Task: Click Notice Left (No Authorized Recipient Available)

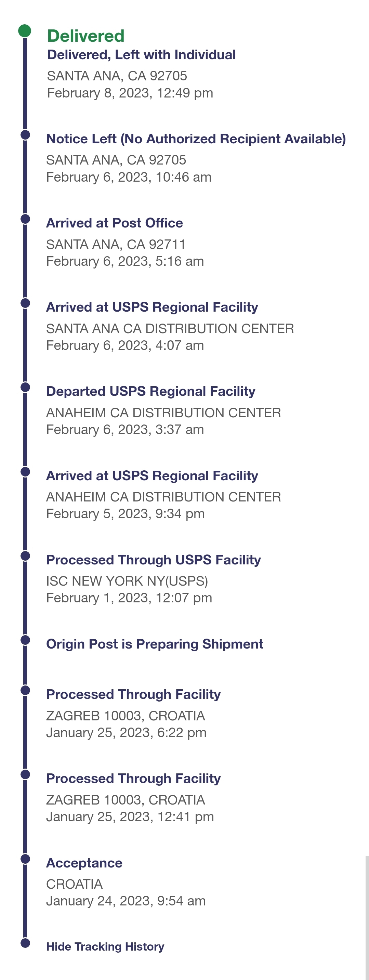Action: click(x=196, y=139)
